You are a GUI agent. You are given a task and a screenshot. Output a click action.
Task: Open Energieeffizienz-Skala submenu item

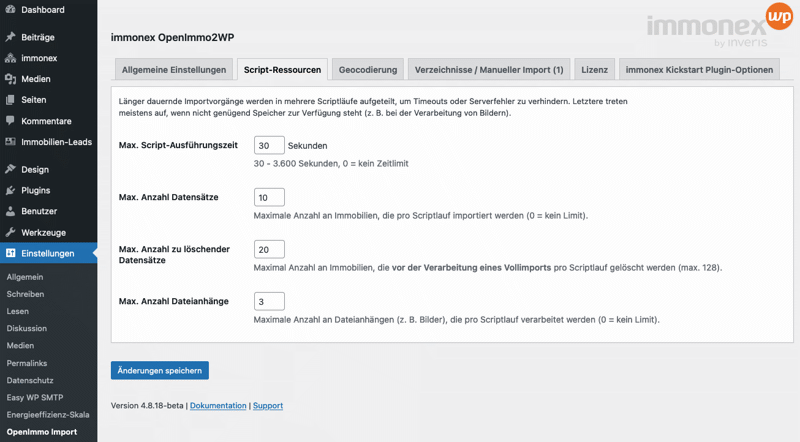pos(48,414)
